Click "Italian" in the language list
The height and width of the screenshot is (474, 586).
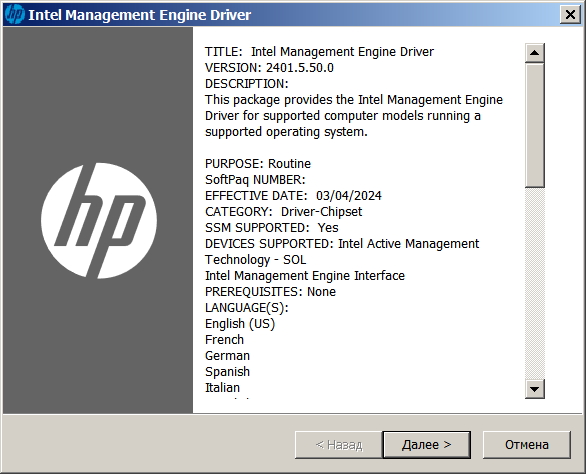click(x=222, y=388)
